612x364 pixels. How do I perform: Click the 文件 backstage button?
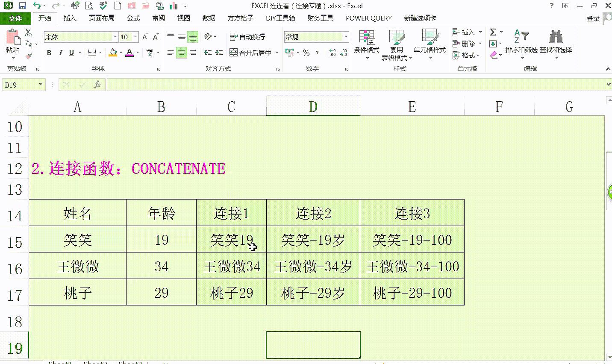(16, 18)
